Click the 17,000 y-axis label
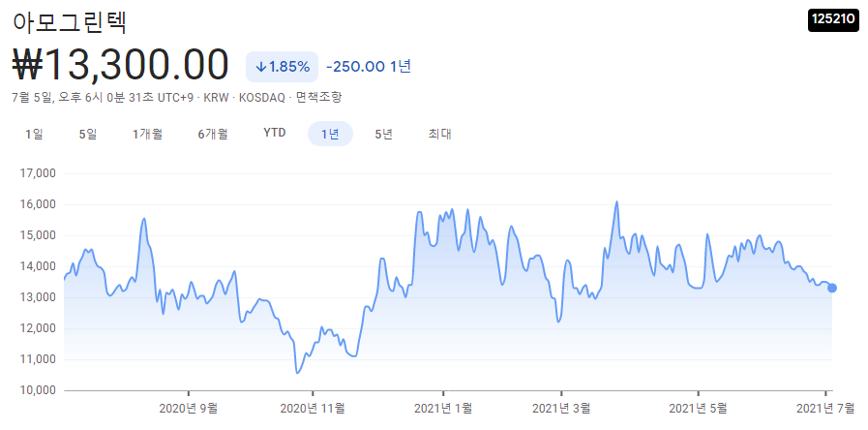868x430 pixels. (x=38, y=173)
